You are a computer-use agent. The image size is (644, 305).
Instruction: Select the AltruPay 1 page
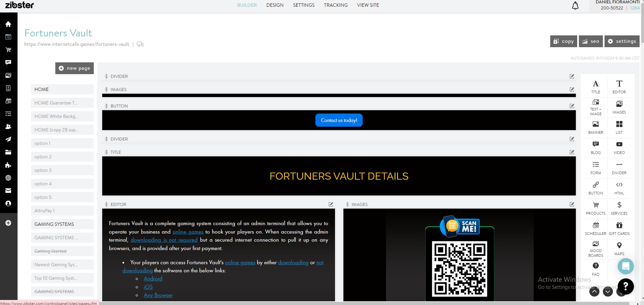62,211
